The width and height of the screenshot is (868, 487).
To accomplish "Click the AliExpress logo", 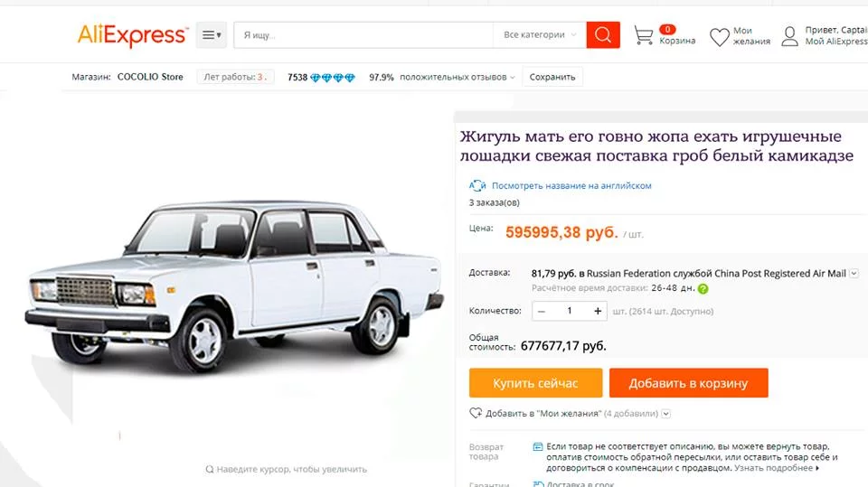I will 132,35.
